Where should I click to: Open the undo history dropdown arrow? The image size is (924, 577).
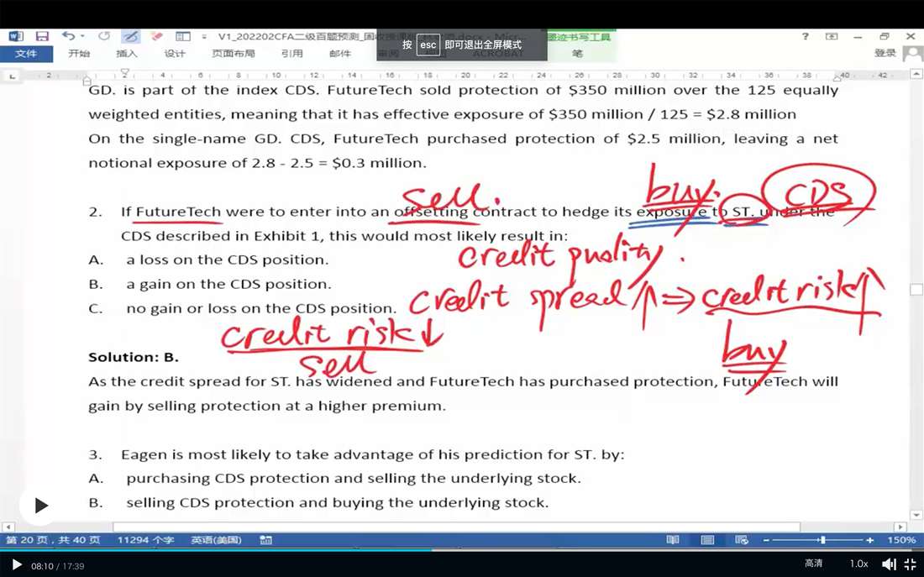point(82,36)
